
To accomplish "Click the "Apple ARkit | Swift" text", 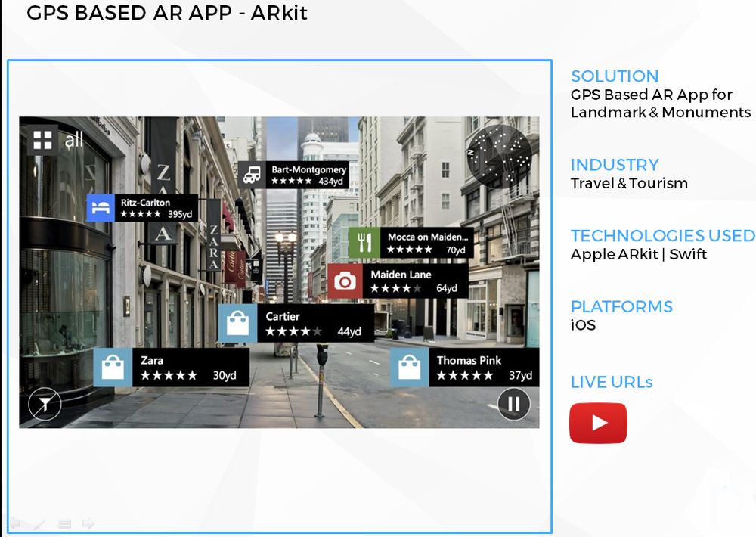I will pyautogui.click(x=639, y=254).
